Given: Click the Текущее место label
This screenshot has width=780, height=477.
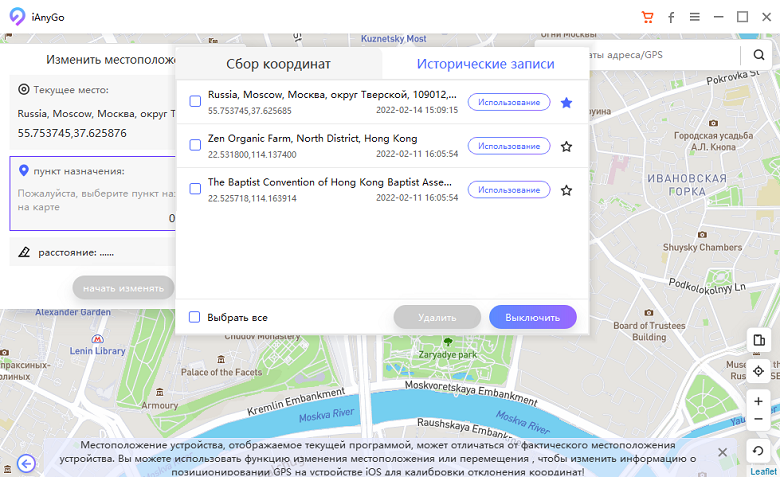Looking at the screenshot, I should [71, 90].
